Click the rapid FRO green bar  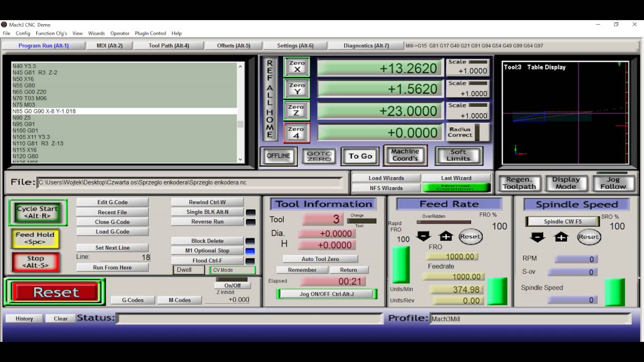tap(401, 264)
